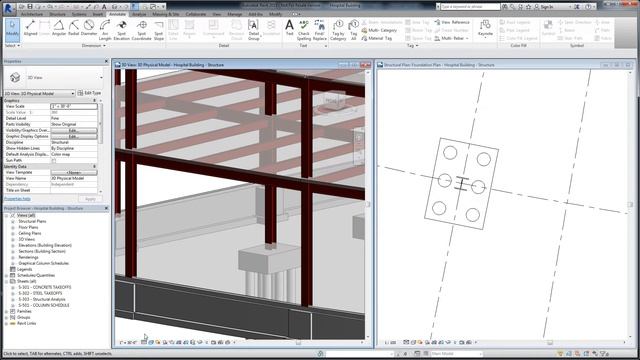The width and height of the screenshot is (640, 360).
Task: Close the Properties palette
Action: pos(106,61)
